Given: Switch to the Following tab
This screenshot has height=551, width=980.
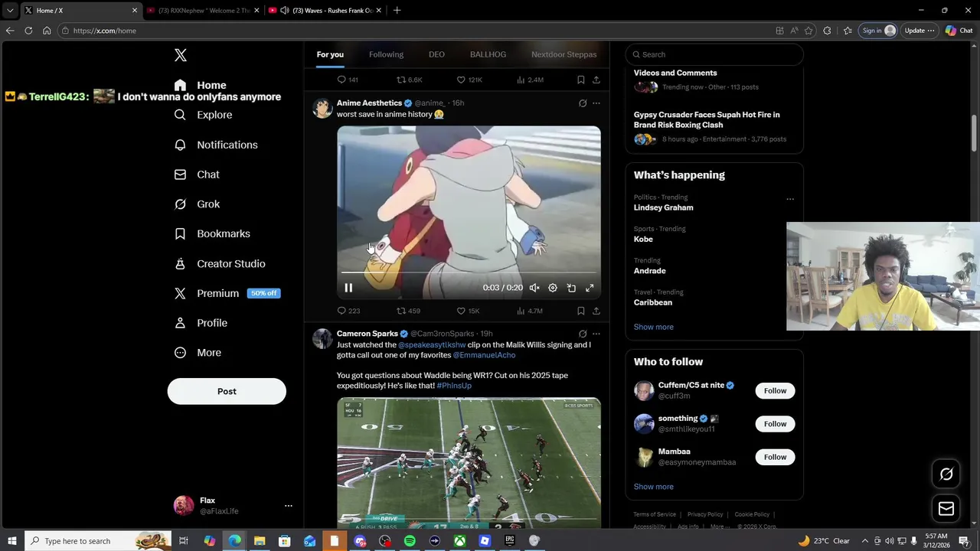Looking at the screenshot, I should point(386,54).
